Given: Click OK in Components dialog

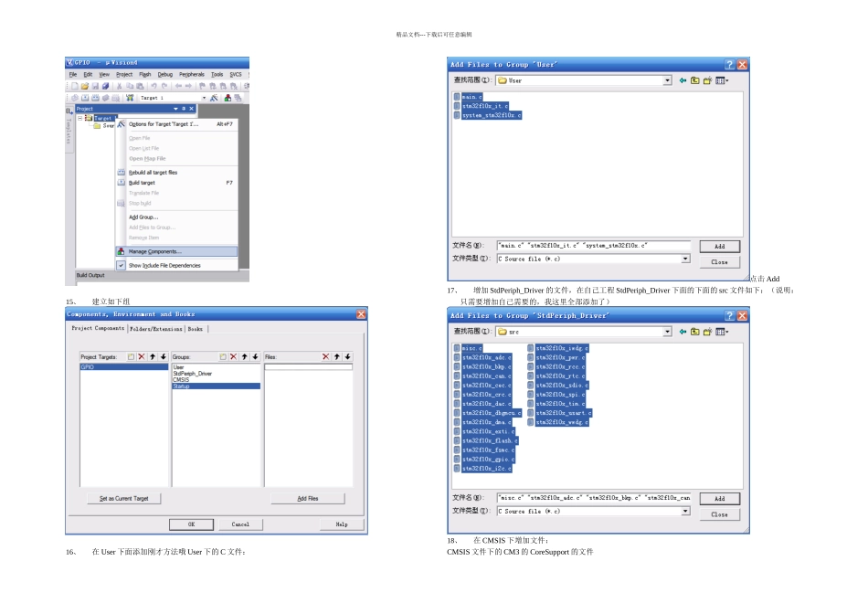Looking at the screenshot, I should pos(192,524).
